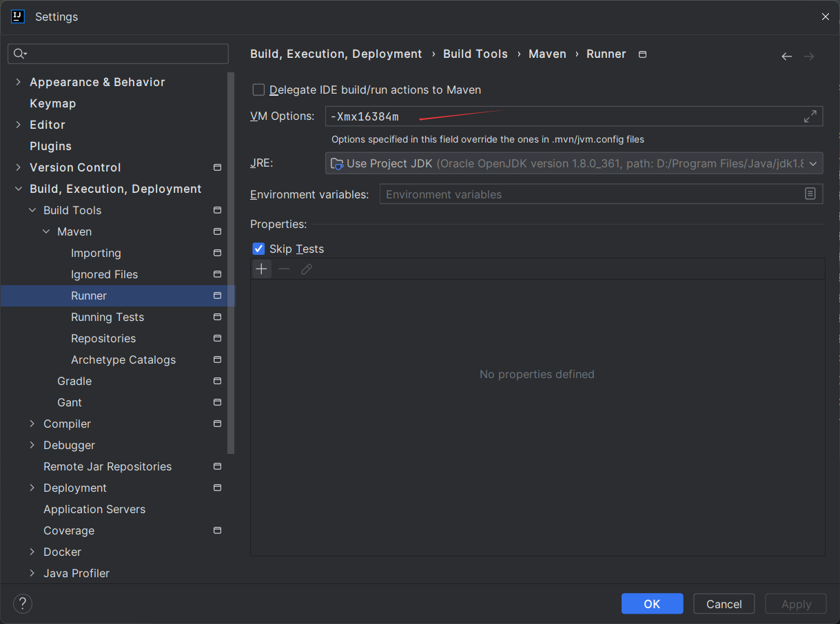
Task: Click project-level icon on Gradle row
Action: (x=217, y=381)
